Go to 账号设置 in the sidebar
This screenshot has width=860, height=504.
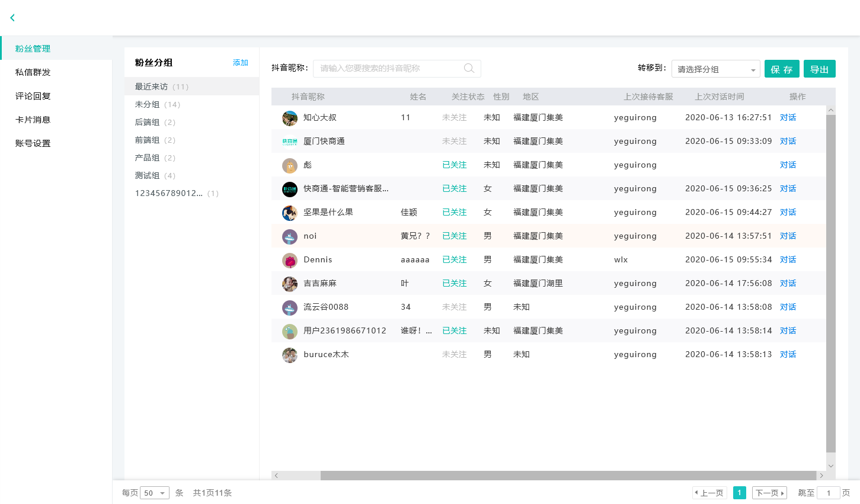[33, 143]
